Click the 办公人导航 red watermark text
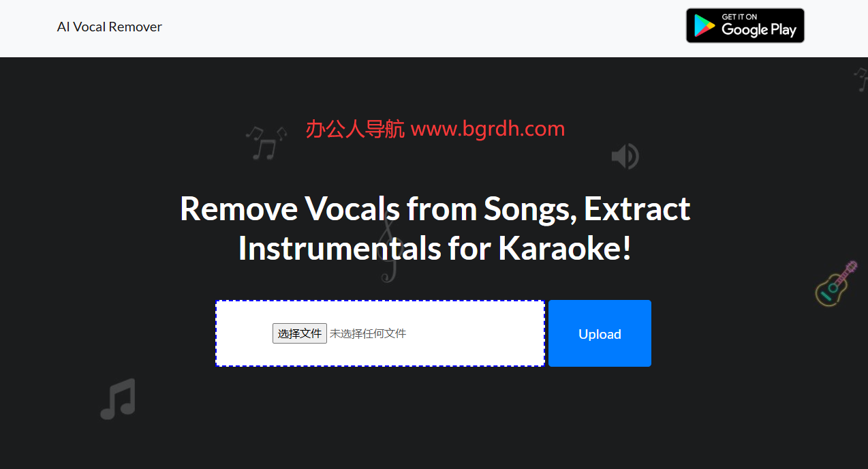 tap(354, 128)
